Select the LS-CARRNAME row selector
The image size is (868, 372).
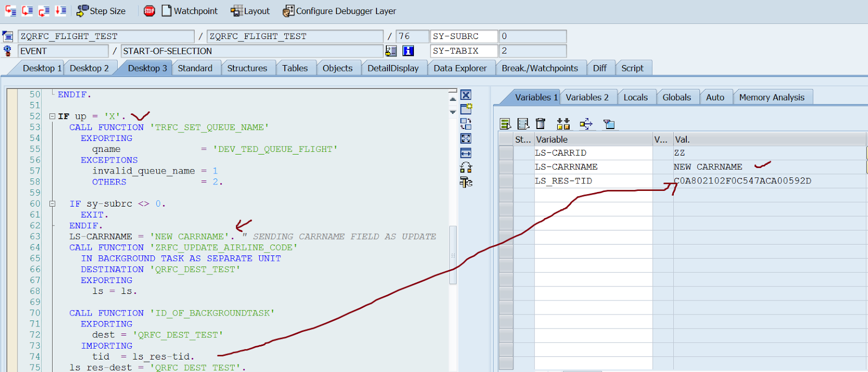[506, 167]
